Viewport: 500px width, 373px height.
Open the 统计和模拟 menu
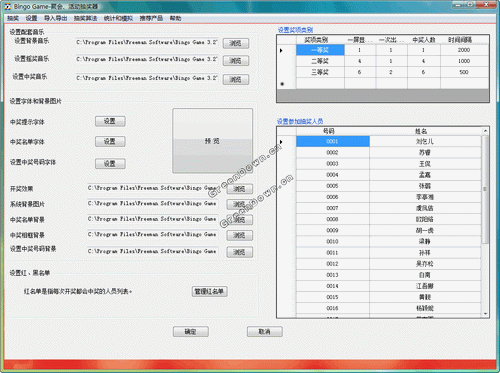[x=118, y=18]
